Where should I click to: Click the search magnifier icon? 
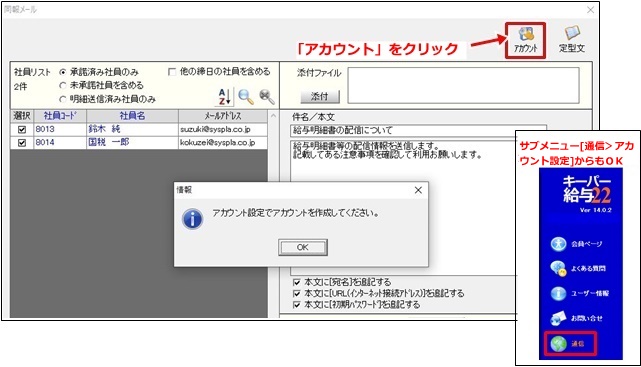point(246,96)
